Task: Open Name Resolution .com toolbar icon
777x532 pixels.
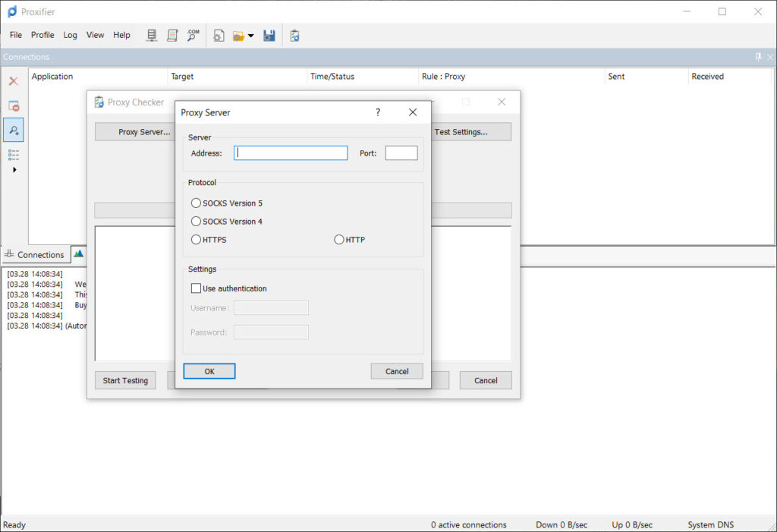Action: tap(193, 35)
